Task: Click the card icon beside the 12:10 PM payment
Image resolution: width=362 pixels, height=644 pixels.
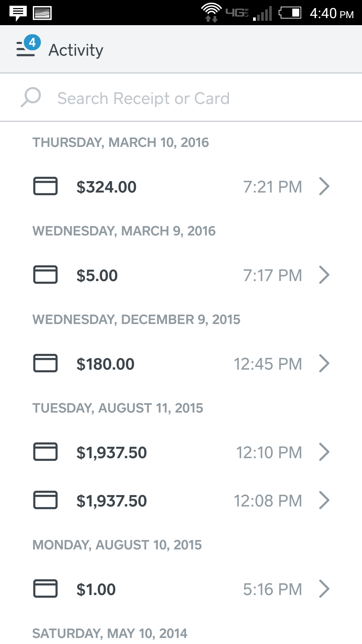Action: (x=45, y=451)
